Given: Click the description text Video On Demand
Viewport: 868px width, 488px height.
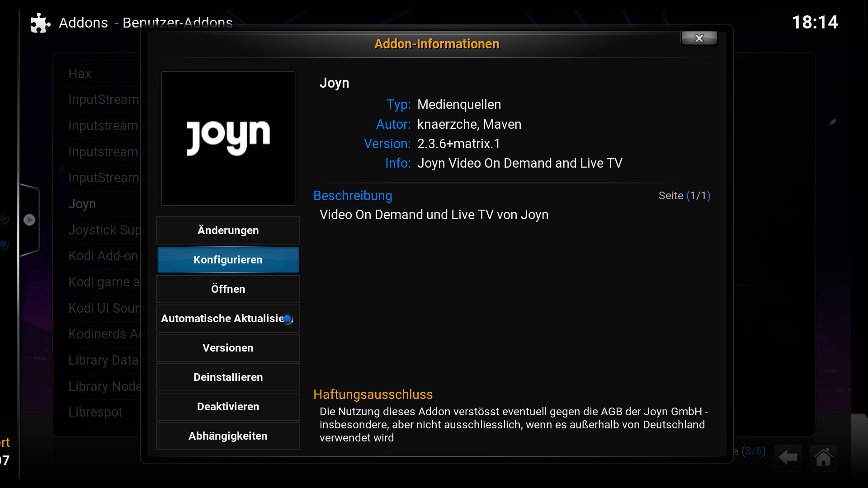Looking at the screenshot, I should [434, 215].
